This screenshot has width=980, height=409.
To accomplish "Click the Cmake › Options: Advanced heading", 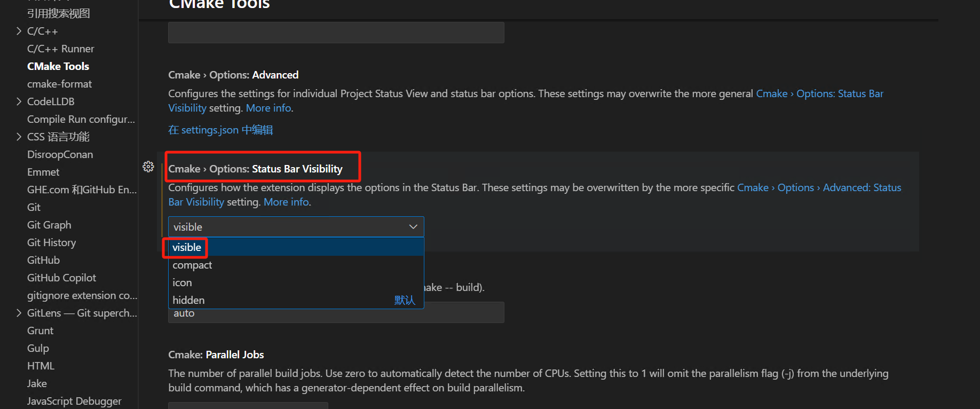I will pyautogui.click(x=233, y=75).
